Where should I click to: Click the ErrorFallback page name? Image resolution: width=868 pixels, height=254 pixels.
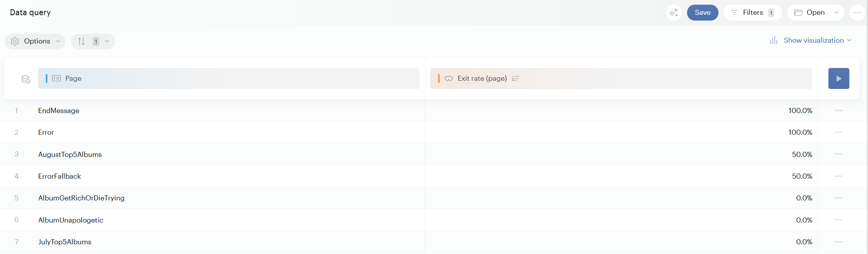pyautogui.click(x=59, y=176)
